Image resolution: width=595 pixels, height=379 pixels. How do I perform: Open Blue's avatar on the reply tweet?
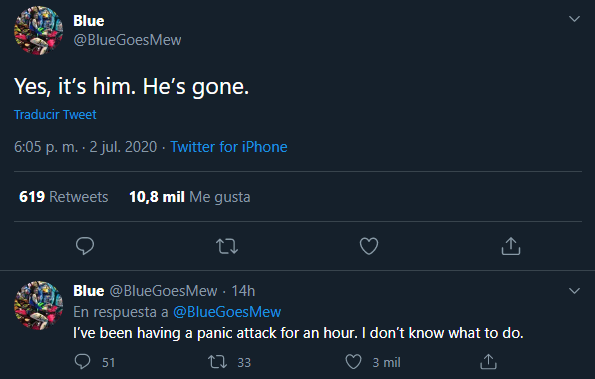38,305
